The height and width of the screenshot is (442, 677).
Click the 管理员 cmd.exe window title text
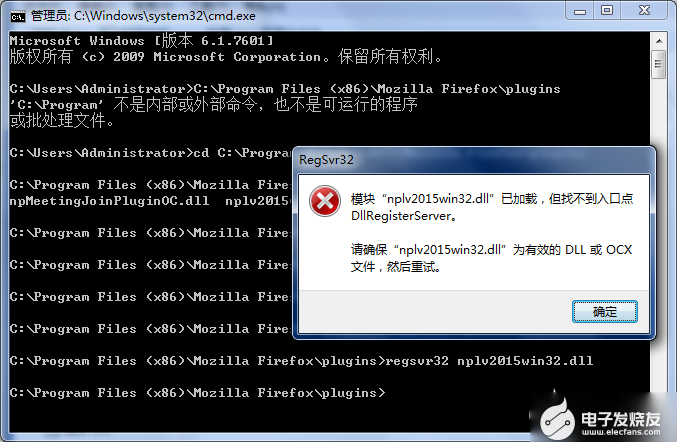[143, 16]
